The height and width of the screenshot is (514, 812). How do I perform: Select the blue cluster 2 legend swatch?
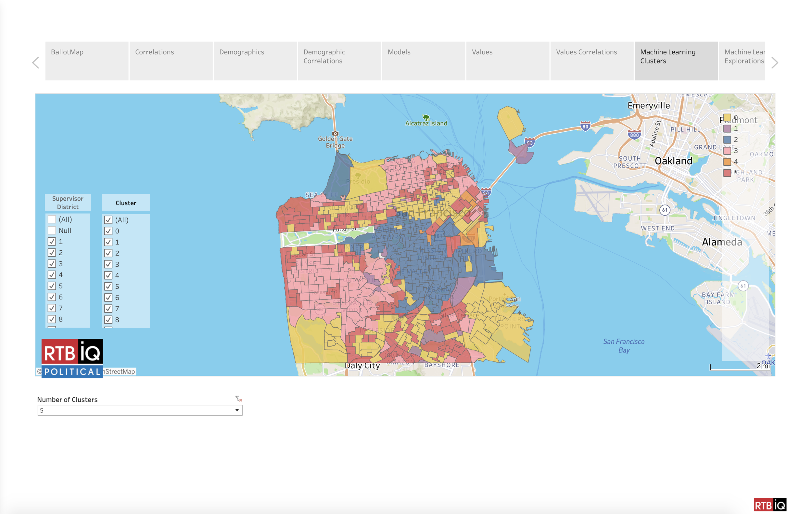[727, 139]
